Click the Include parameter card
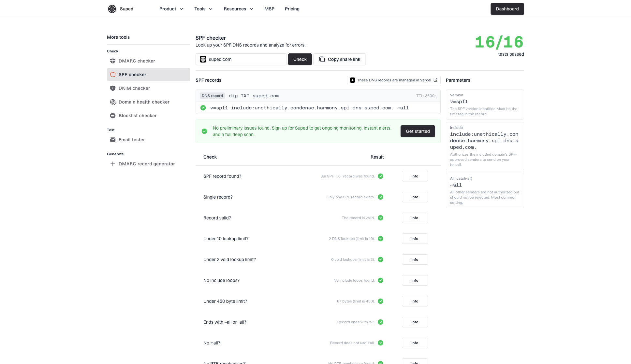 pos(485,146)
